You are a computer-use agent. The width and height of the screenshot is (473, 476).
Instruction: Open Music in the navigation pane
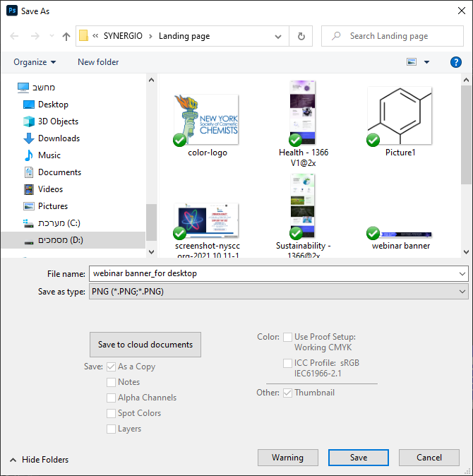[42, 155]
